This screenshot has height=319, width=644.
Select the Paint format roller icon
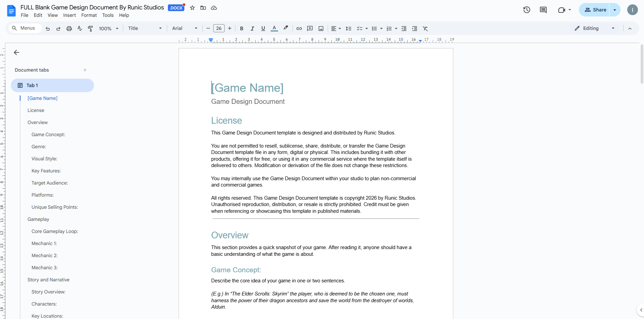[90, 29]
